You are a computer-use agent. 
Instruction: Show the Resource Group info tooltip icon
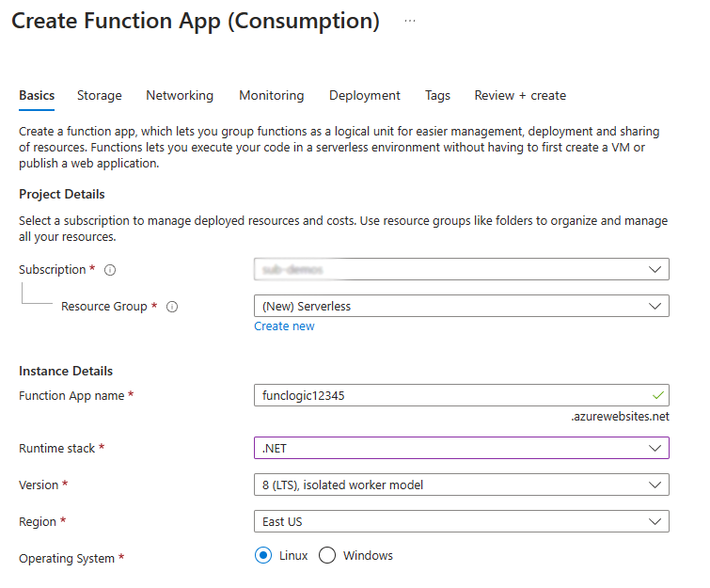tap(172, 307)
